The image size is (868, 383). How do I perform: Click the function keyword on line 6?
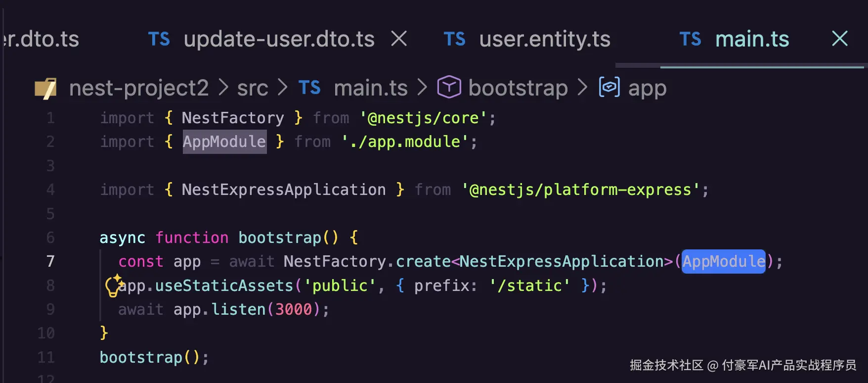coord(192,238)
